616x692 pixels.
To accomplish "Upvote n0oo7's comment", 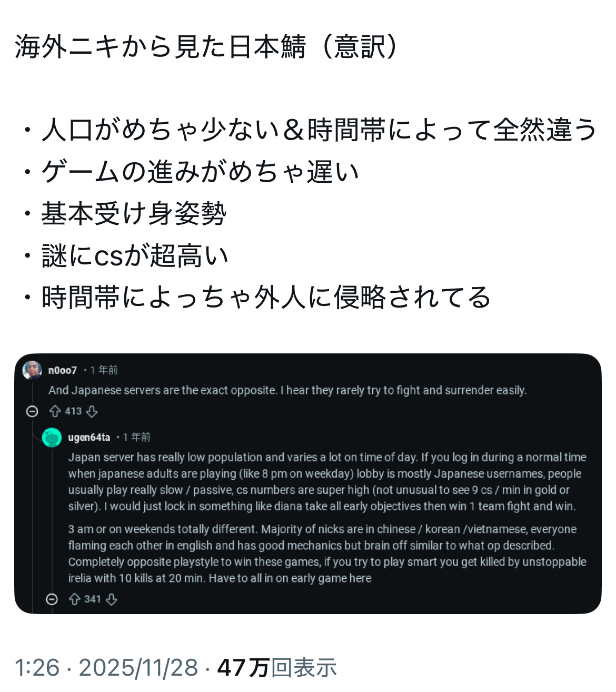I will point(55,411).
